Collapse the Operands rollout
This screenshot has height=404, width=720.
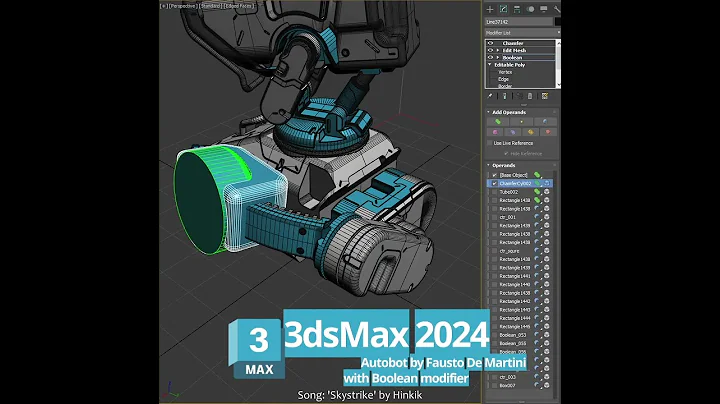[489, 165]
